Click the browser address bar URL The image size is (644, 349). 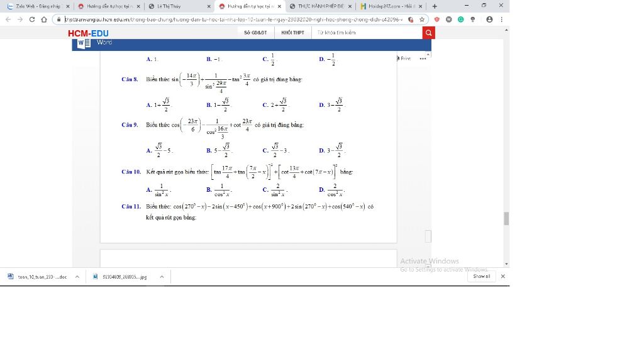tap(233, 19)
